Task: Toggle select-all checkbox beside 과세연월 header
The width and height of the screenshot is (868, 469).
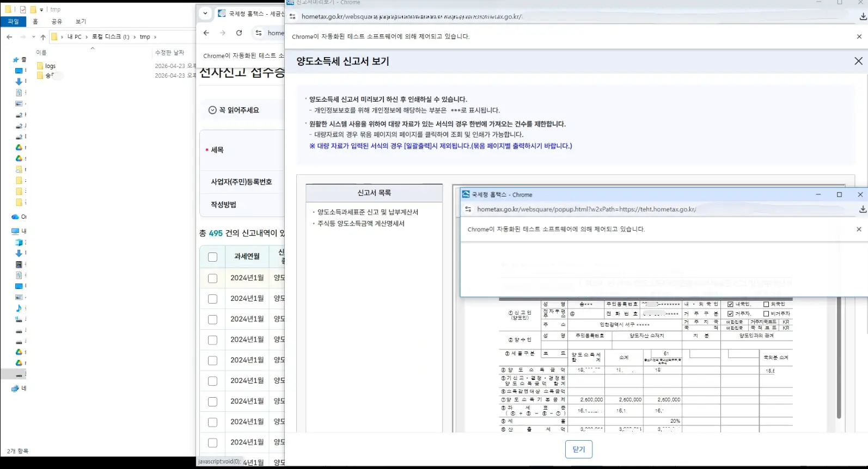Action: coord(212,257)
